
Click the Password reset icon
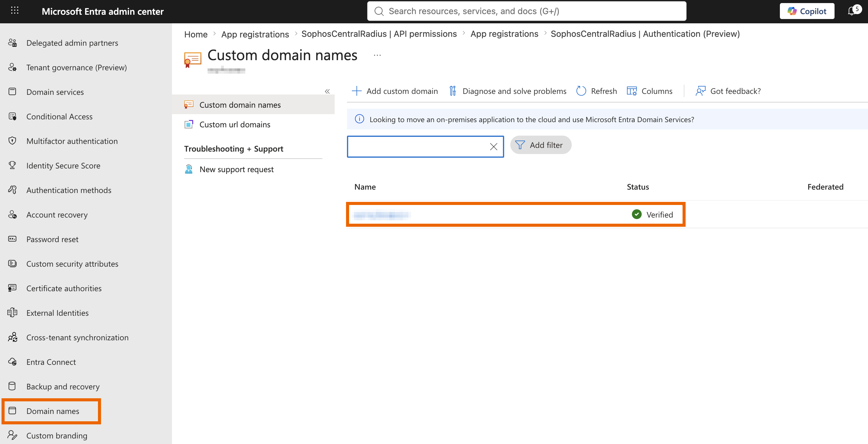point(13,239)
